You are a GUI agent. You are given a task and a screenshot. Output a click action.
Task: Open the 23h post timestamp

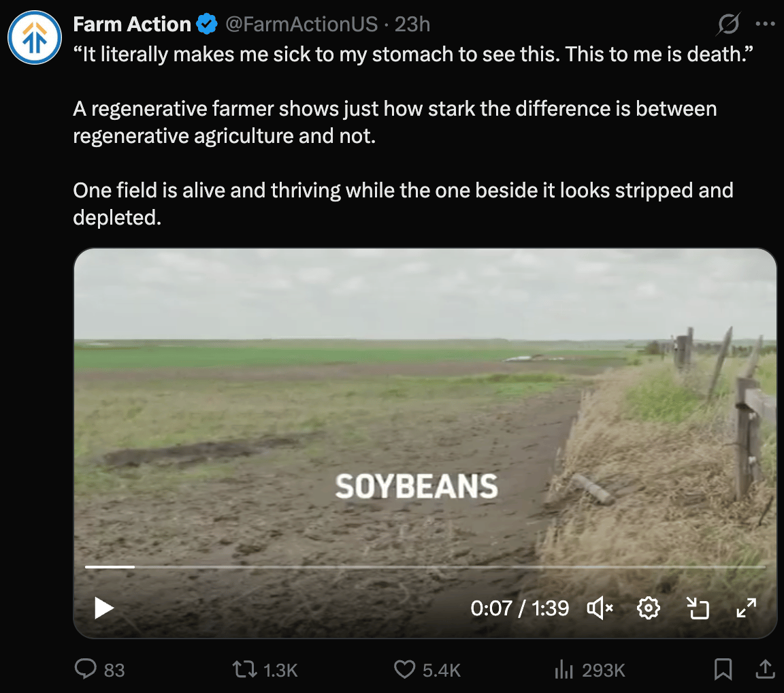click(412, 24)
